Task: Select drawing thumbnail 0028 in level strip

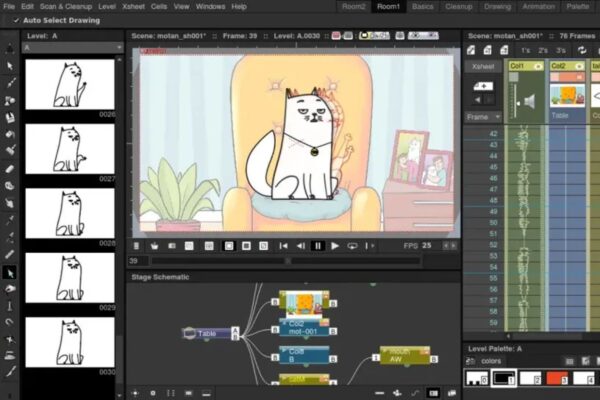Action: tap(67, 217)
